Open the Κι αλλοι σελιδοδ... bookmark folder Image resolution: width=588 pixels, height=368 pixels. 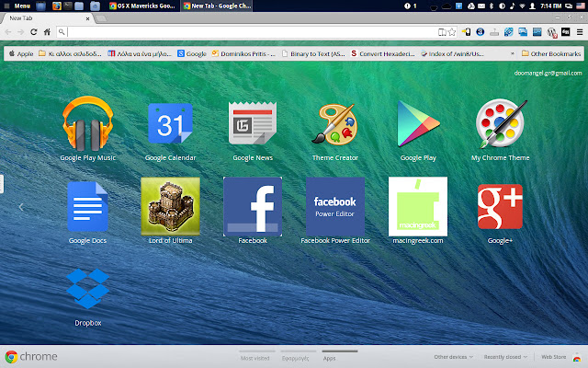click(70, 53)
